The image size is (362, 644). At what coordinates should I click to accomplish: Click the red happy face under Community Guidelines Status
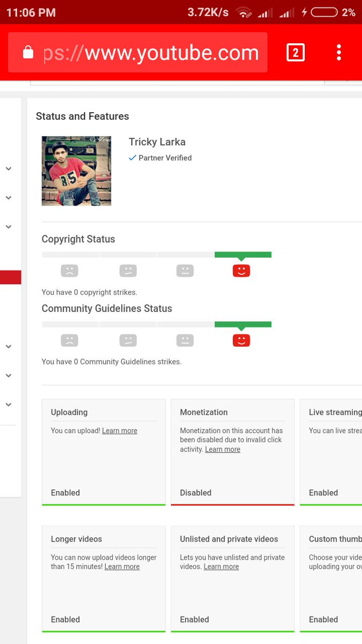[241, 340]
